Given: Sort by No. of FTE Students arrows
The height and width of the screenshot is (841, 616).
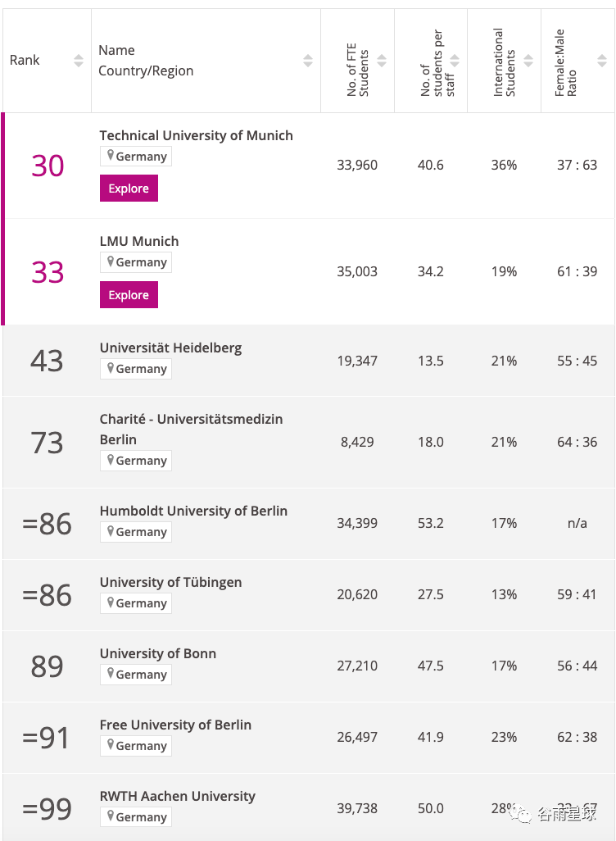Looking at the screenshot, I should 382,61.
